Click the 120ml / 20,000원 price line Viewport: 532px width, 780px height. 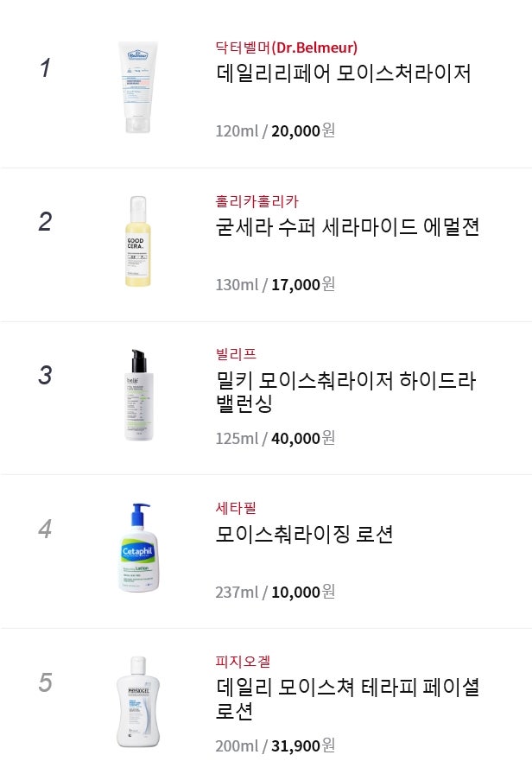tap(275, 130)
